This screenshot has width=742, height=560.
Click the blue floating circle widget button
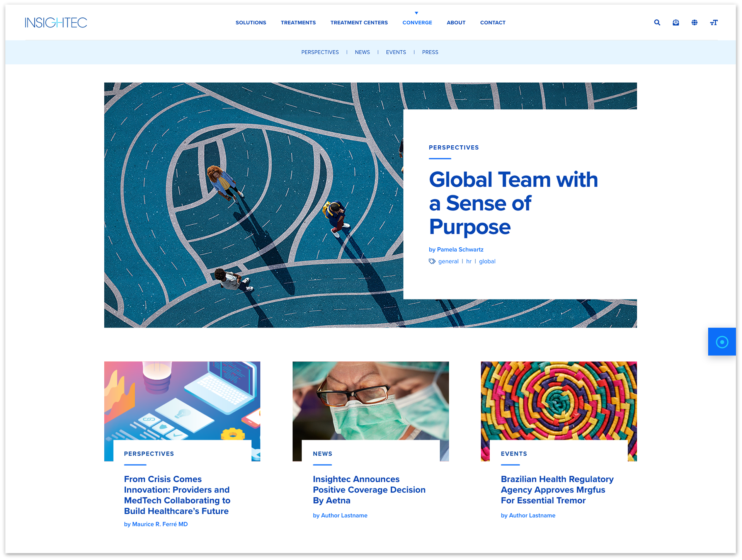722,342
